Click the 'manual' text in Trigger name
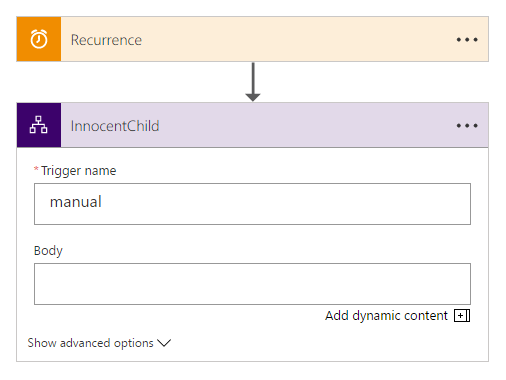 [76, 202]
